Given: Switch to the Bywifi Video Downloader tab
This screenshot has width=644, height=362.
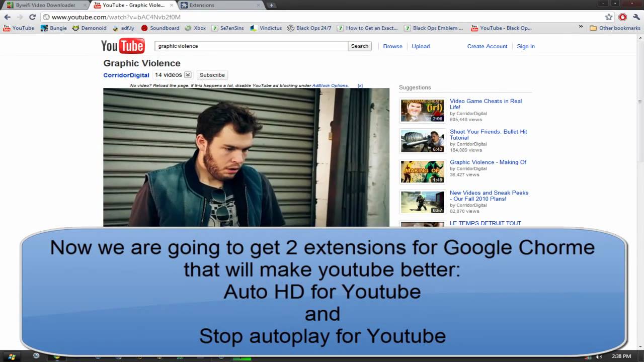Looking at the screenshot, I should [45, 5].
